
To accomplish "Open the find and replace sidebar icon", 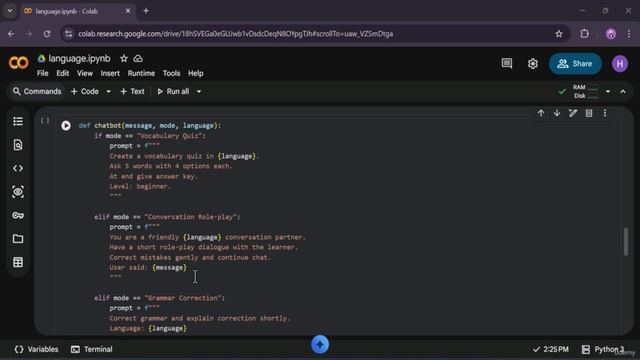I will pos(18,145).
